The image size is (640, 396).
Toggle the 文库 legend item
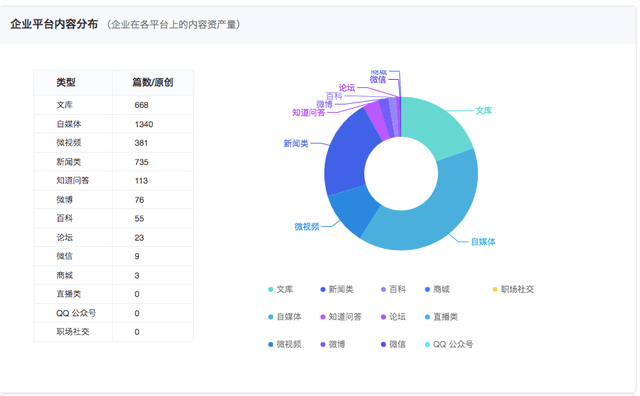click(x=280, y=289)
